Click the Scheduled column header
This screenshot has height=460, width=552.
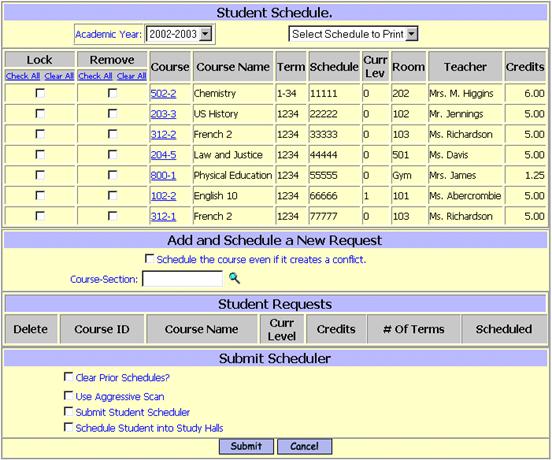point(504,329)
